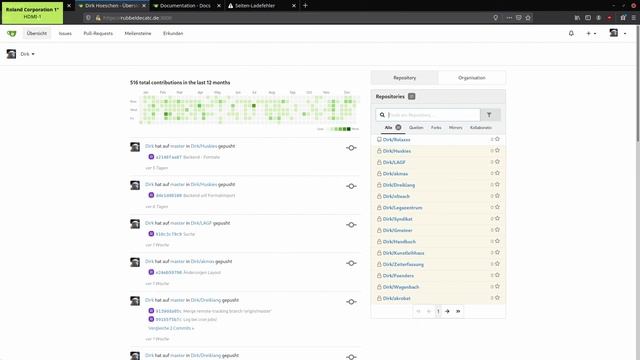Click star icon on Dirk/Dreiklang row
Screen dimensions: 640x360
(497, 184)
